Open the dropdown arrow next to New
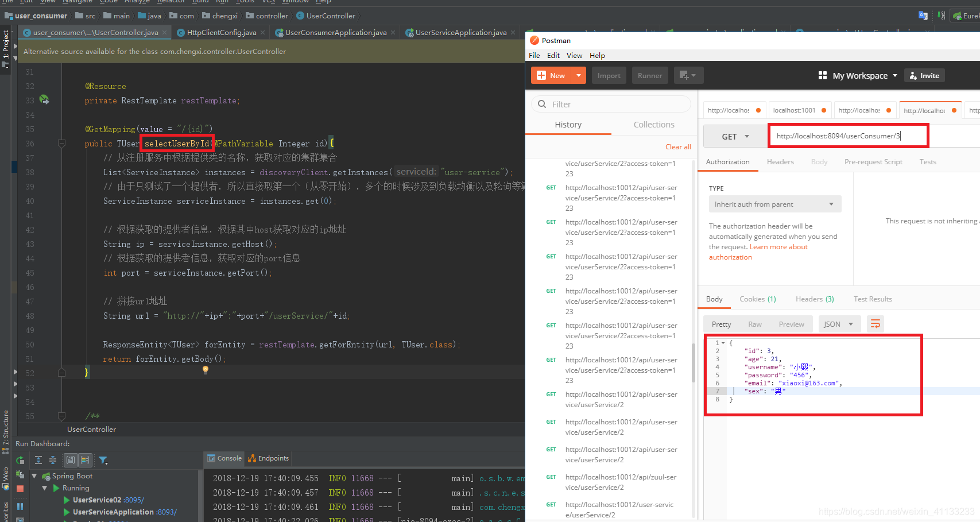 tap(579, 75)
